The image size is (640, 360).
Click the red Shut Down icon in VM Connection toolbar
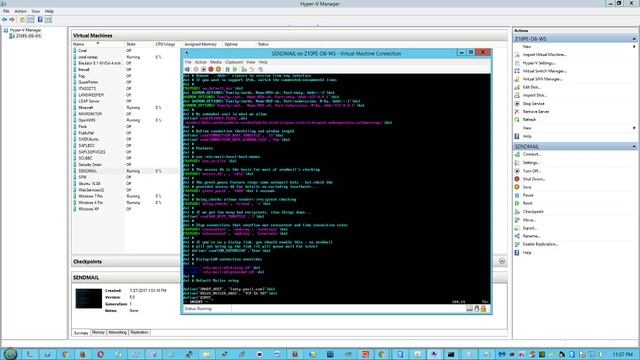(211, 69)
